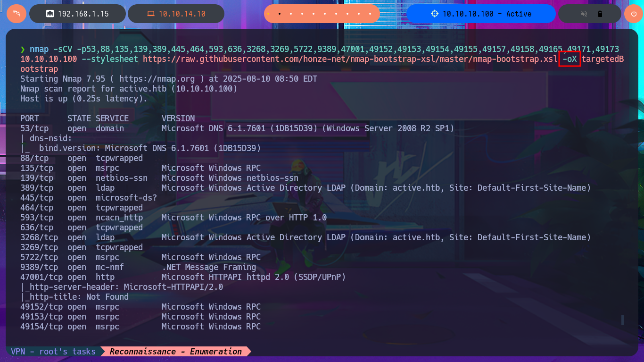The width and height of the screenshot is (644, 362).
Task: Click the 10.10.14.10 VPN IP module
Action: 176,14
